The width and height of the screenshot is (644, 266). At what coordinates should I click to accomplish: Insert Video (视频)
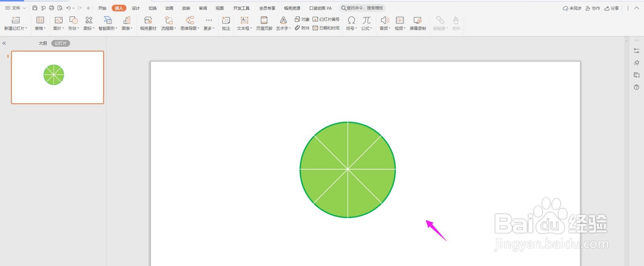(400, 23)
